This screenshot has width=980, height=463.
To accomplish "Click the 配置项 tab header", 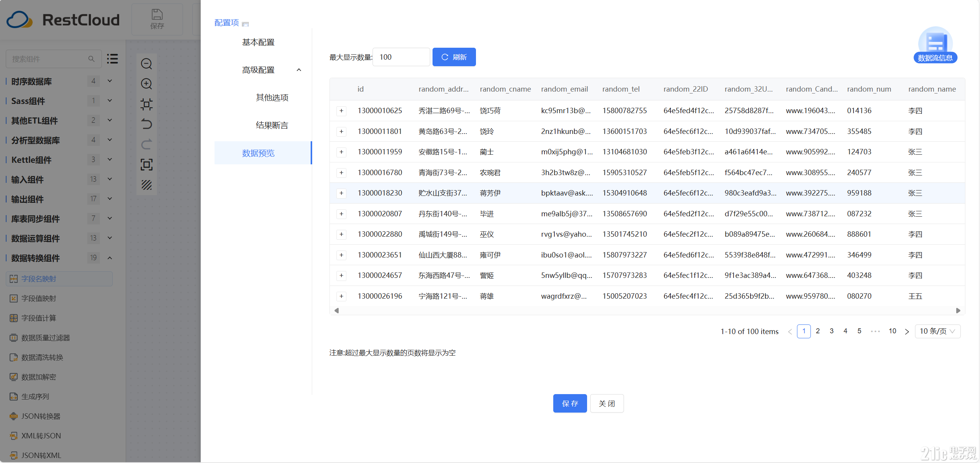I will (x=226, y=23).
